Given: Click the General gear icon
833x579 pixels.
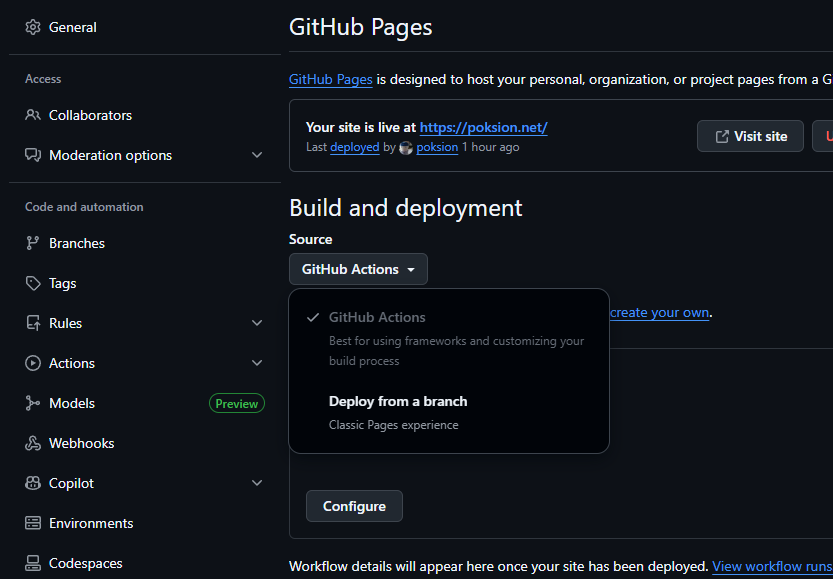Looking at the screenshot, I should coord(33,27).
